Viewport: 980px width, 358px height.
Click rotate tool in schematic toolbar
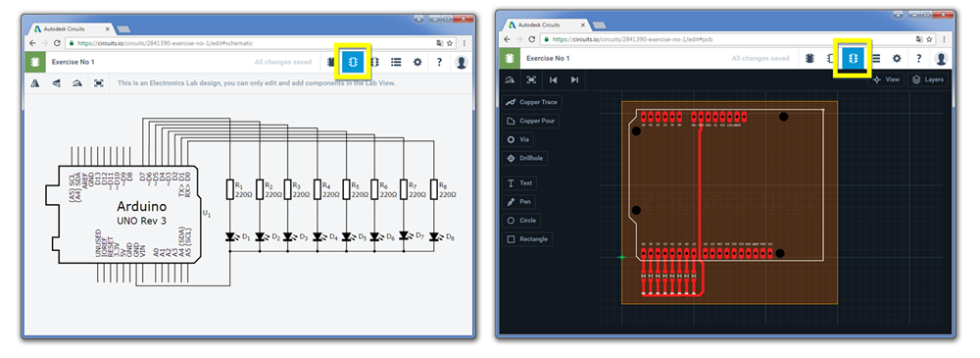click(76, 82)
